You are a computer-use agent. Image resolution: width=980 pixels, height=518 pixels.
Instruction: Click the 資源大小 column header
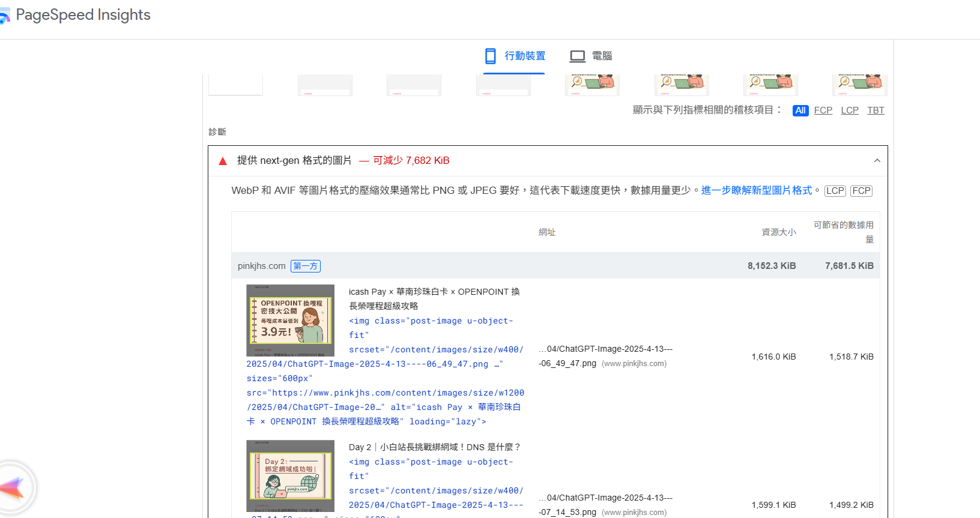click(x=779, y=232)
